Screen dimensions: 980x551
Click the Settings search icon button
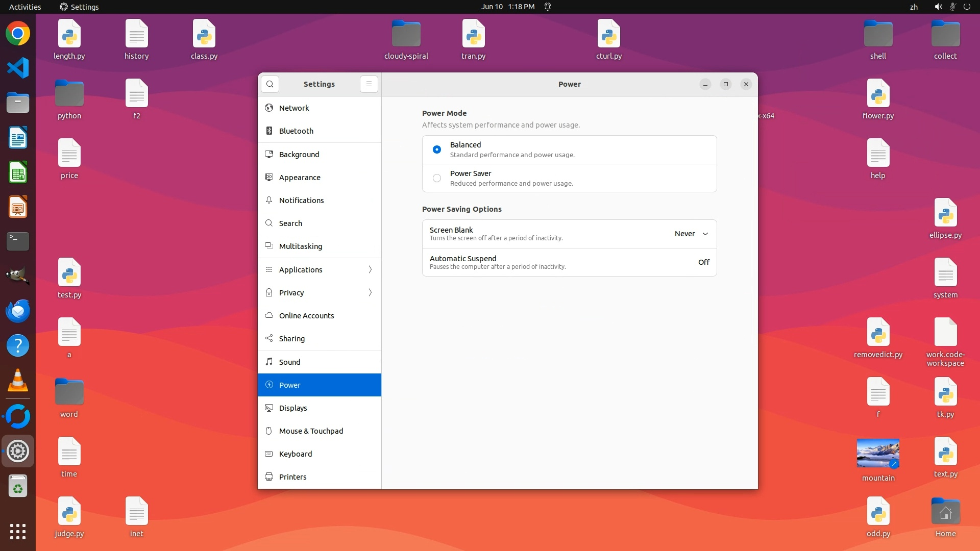270,84
